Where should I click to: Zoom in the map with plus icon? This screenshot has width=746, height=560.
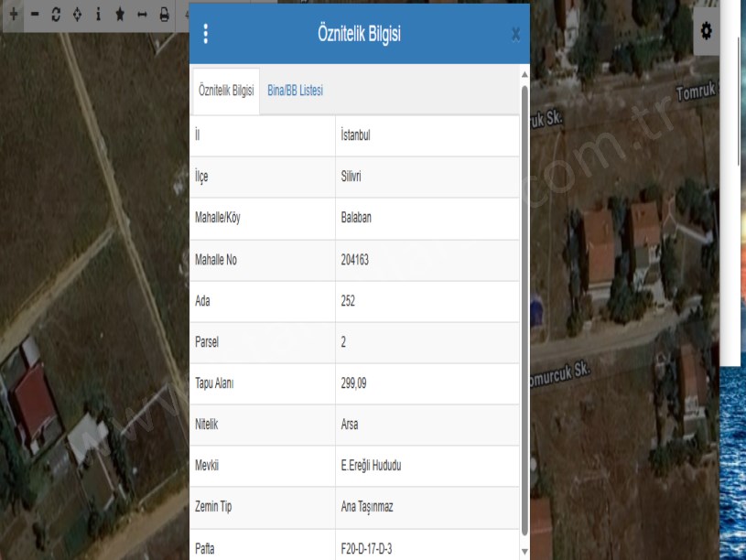13,15
